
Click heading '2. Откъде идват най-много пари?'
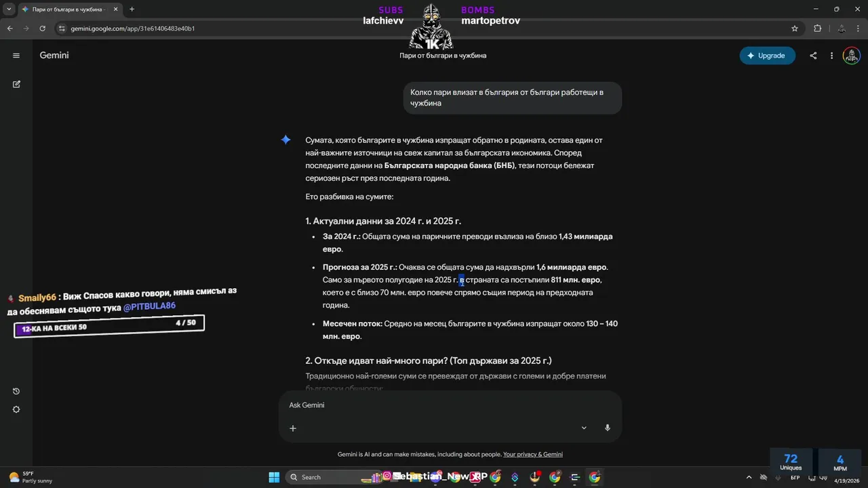point(429,361)
